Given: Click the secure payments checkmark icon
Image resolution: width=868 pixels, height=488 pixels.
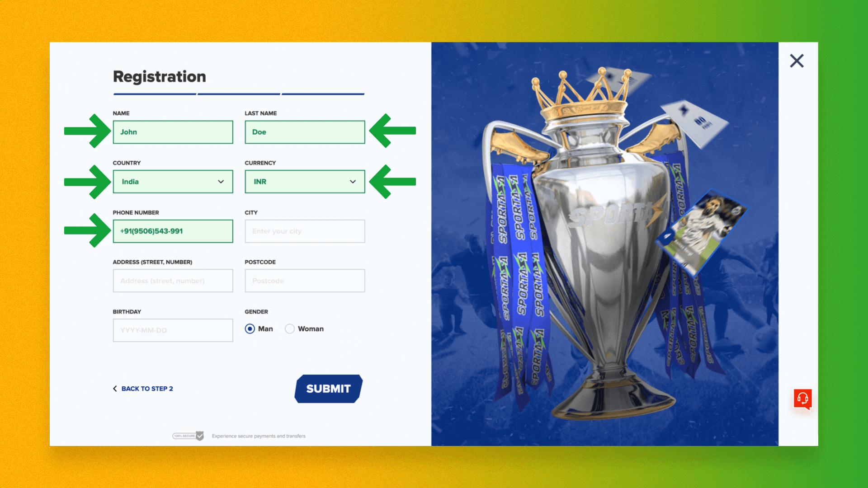Looking at the screenshot, I should point(200,436).
